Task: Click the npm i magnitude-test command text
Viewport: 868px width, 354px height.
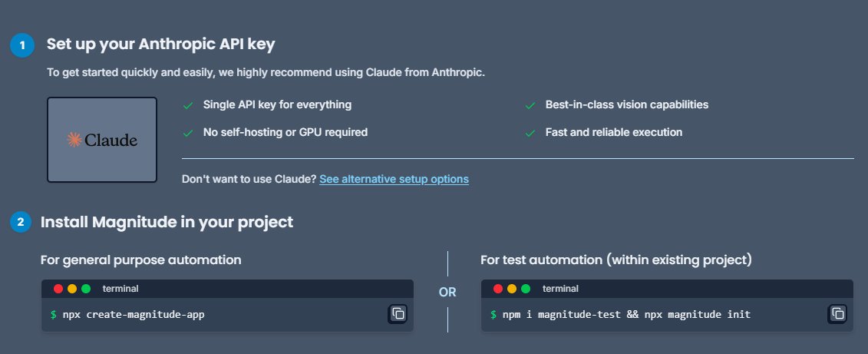Action: tap(626, 315)
